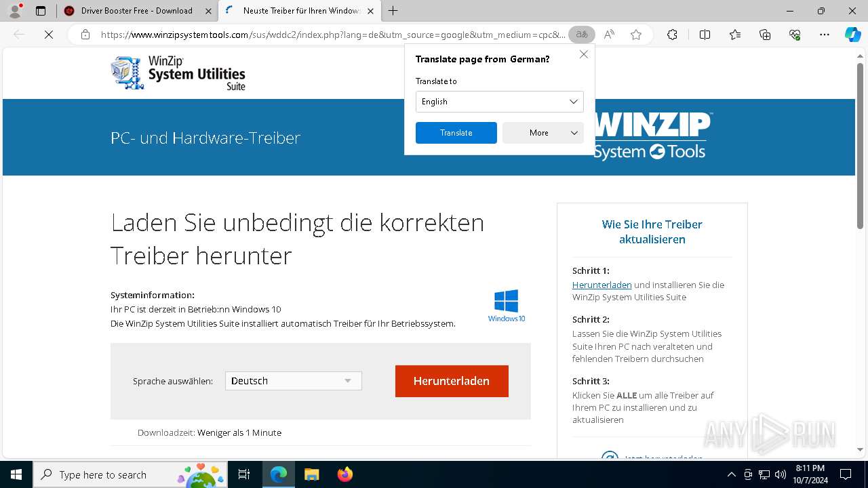Click the taskbar clock and date

point(810,474)
